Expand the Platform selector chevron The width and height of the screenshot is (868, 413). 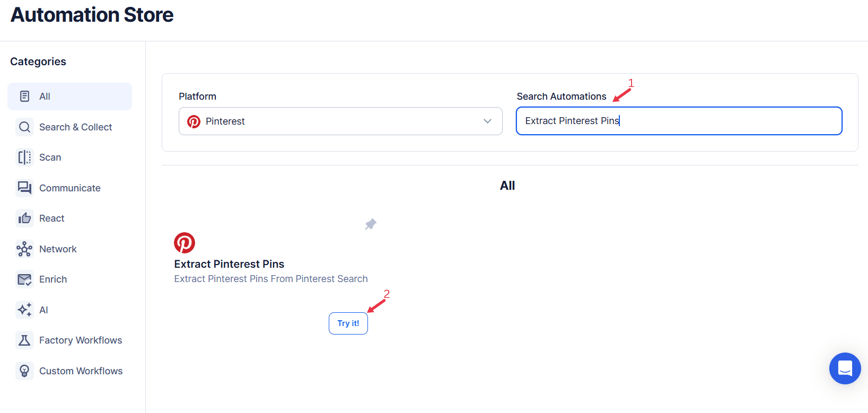pyautogui.click(x=487, y=121)
